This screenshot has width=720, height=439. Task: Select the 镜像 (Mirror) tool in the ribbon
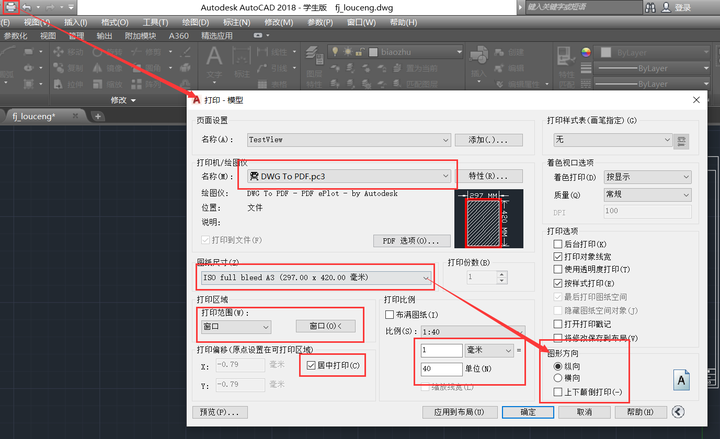coord(107,68)
